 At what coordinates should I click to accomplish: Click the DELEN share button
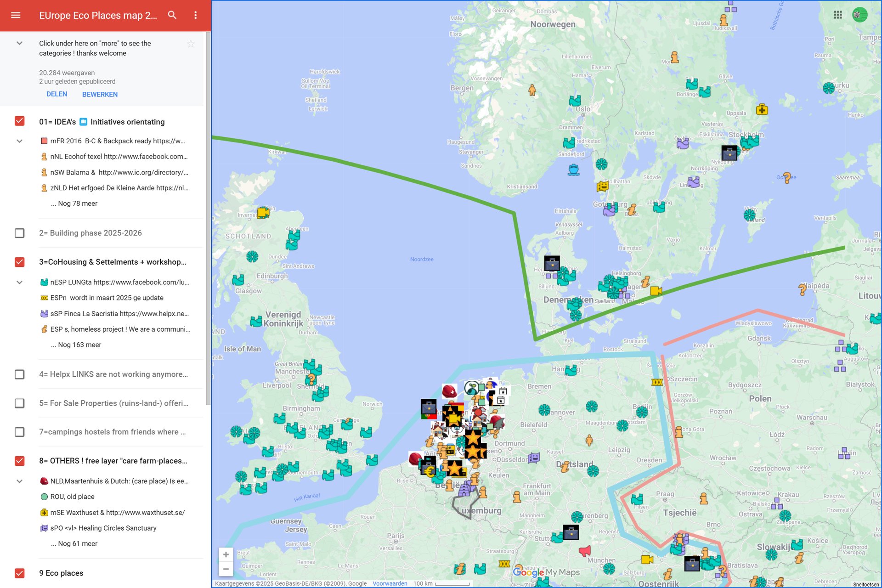57,94
